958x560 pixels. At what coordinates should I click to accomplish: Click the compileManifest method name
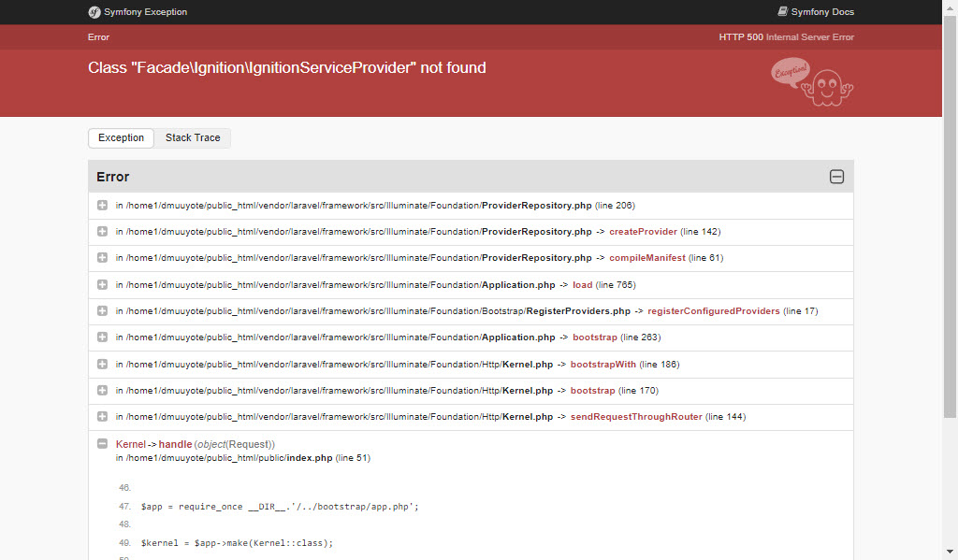(647, 258)
